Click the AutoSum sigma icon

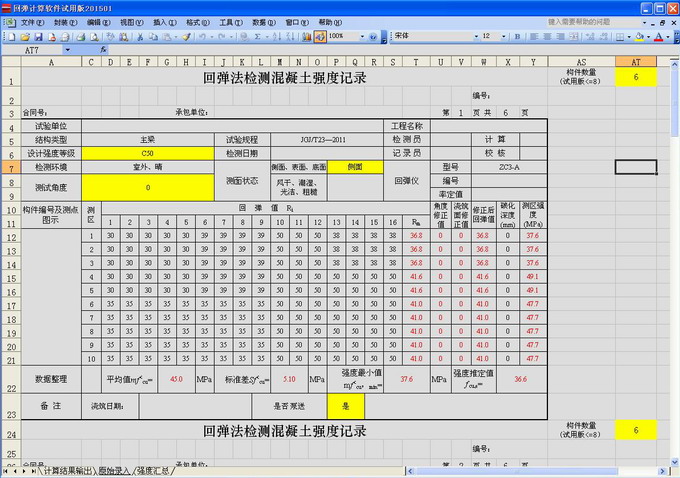[x=257, y=36]
